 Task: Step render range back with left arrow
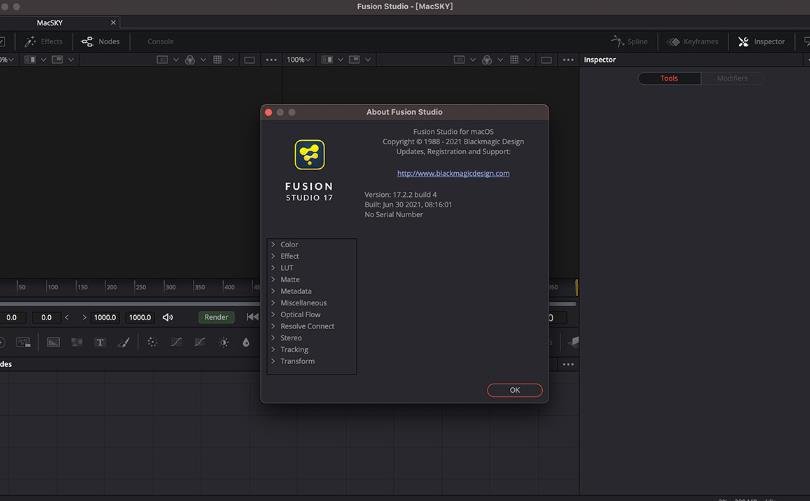(67, 317)
